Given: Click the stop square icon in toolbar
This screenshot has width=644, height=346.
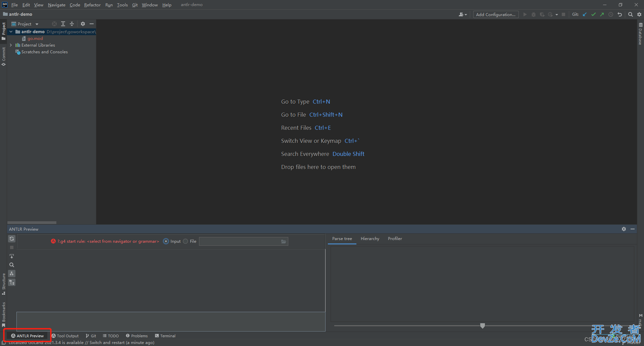Looking at the screenshot, I should coord(563,14).
